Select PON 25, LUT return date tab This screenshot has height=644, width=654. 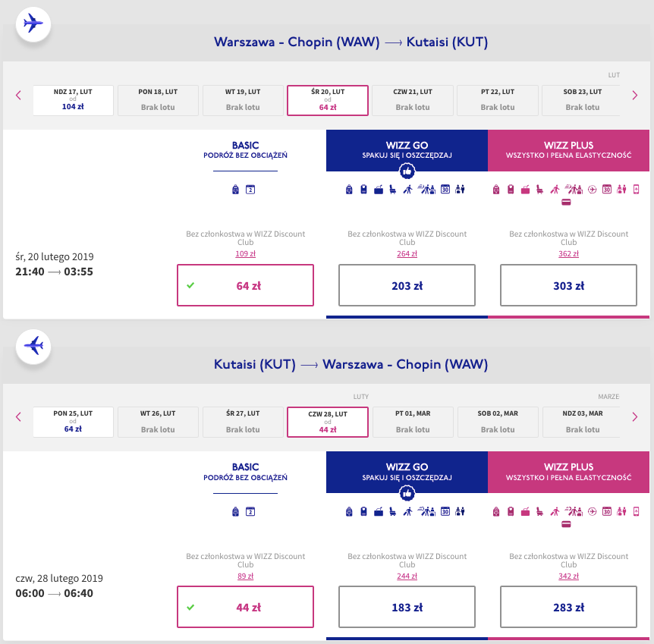pyautogui.click(x=73, y=422)
